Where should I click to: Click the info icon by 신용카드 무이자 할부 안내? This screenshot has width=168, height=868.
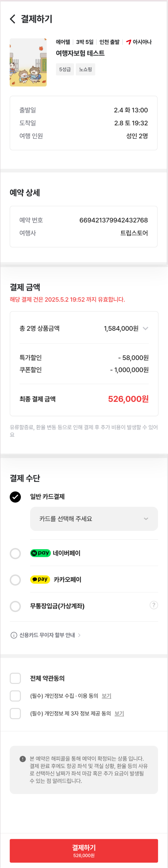coord(14,635)
